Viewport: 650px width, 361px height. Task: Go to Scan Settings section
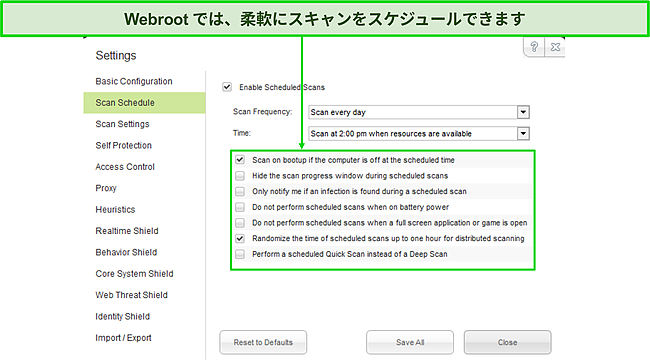122,124
